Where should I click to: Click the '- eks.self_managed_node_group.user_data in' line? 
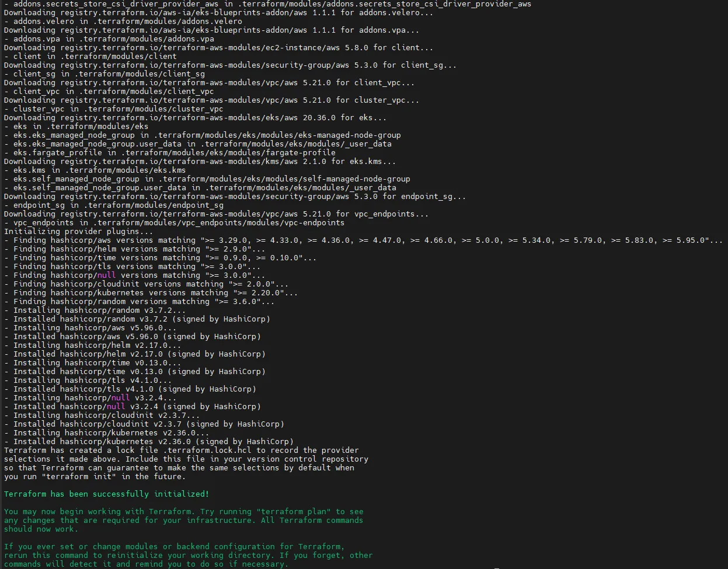pyautogui.click(x=200, y=188)
